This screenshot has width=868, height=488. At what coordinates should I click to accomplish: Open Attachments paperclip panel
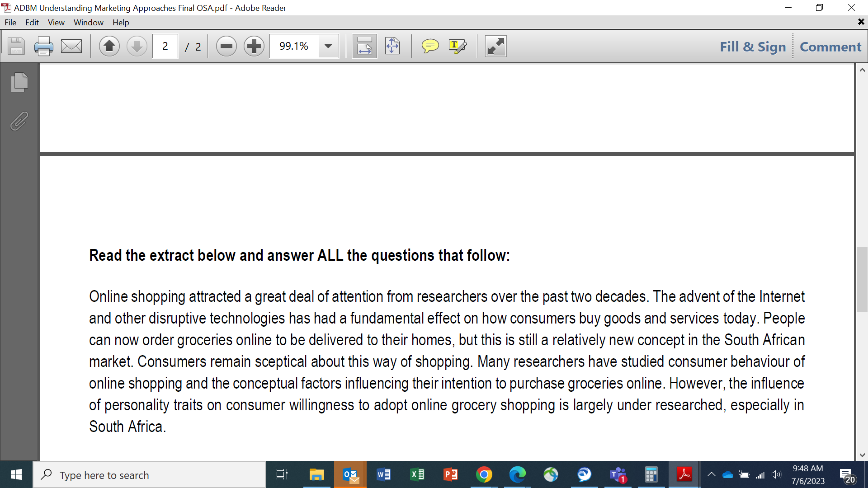click(x=19, y=121)
